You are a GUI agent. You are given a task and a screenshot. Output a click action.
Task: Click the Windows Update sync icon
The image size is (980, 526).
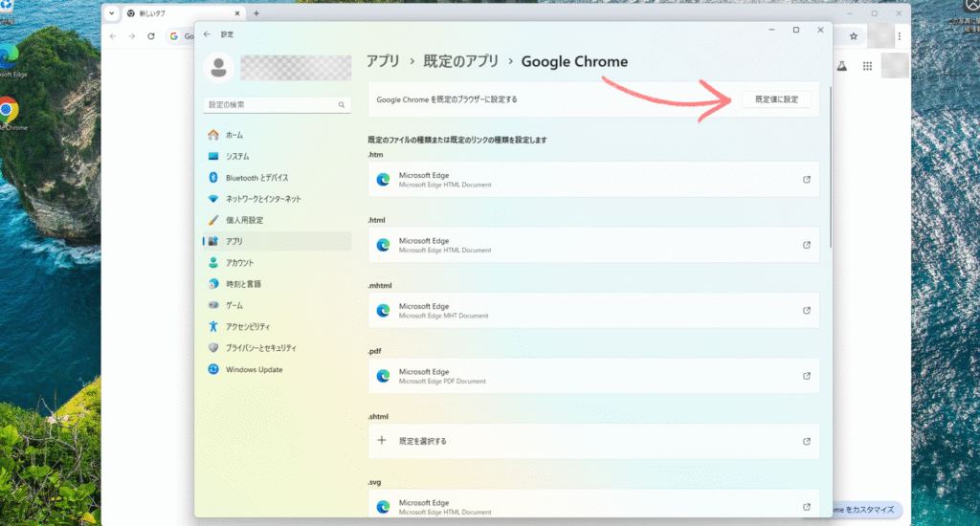tap(213, 369)
